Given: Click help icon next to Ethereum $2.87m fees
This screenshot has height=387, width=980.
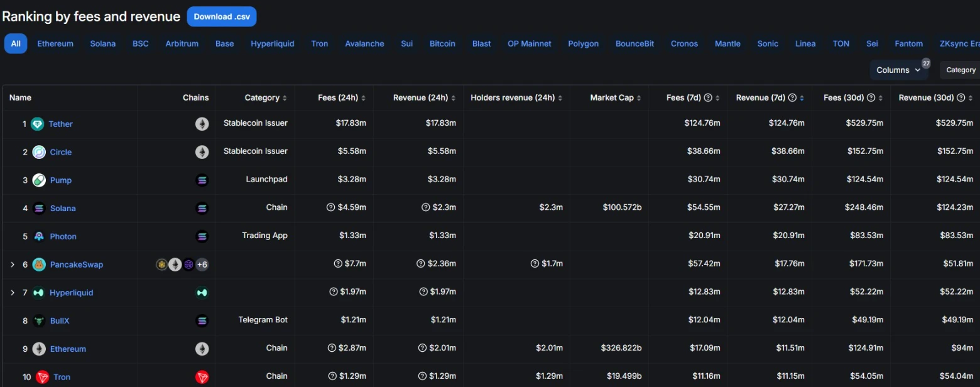Looking at the screenshot, I should pyautogui.click(x=331, y=348).
